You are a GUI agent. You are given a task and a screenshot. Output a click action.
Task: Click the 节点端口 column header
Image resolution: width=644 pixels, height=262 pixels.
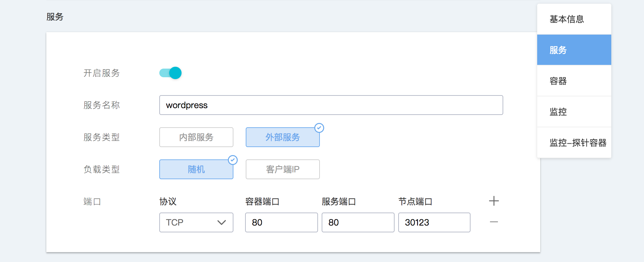[x=416, y=202]
